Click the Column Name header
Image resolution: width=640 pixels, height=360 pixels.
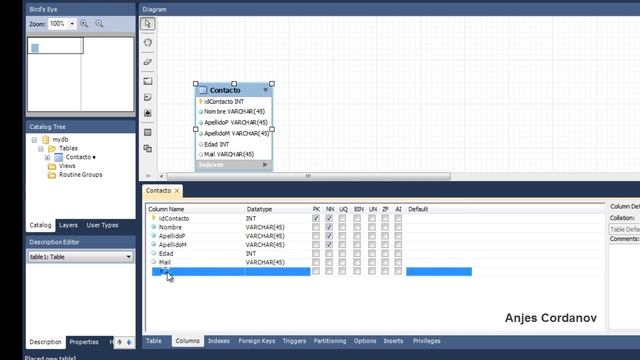click(166, 209)
